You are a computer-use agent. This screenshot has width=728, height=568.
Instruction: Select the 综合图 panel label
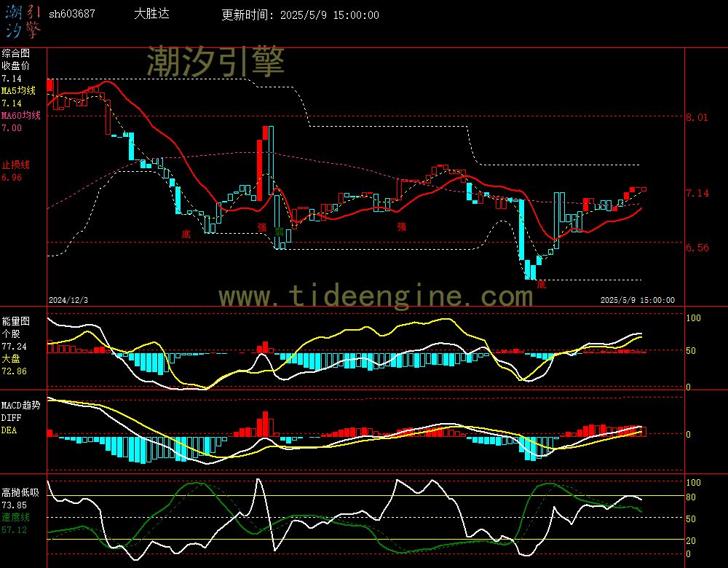pyautogui.click(x=15, y=53)
